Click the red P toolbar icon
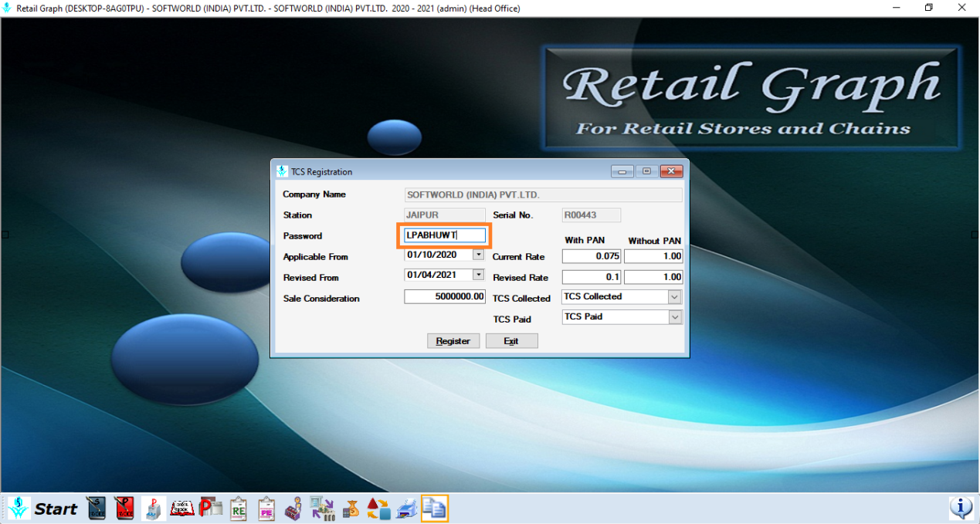This screenshot has height=524, width=980. coord(210,508)
